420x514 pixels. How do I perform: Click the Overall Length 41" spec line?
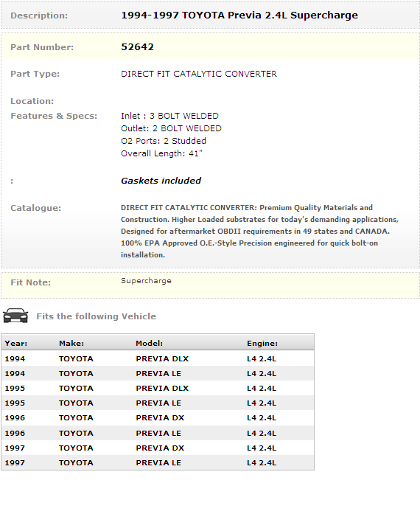pyautogui.click(x=161, y=153)
